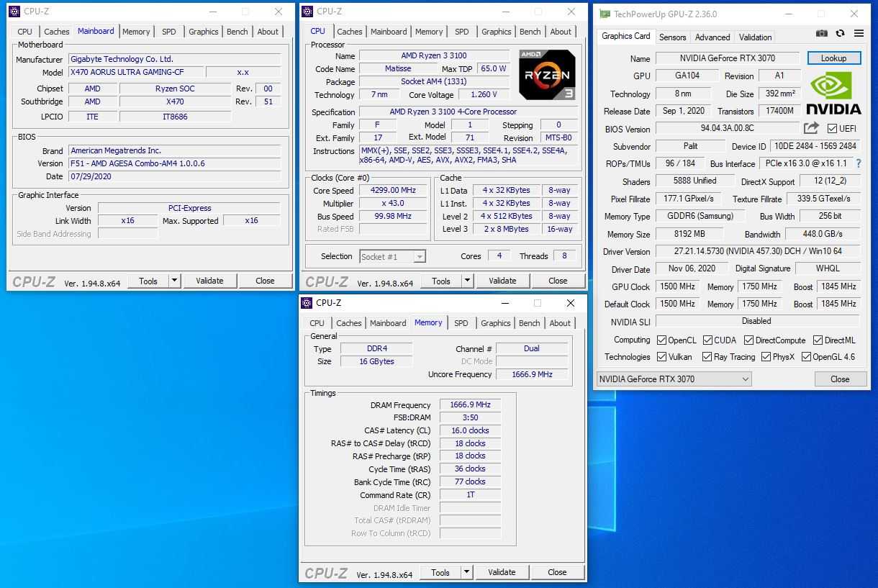Open the NVIDIA GeForce RTX 3070 GPU dropdown

click(x=674, y=379)
